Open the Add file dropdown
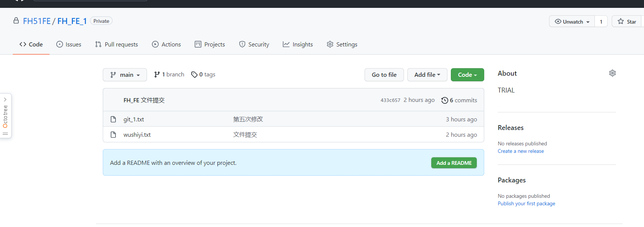 pos(427,75)
